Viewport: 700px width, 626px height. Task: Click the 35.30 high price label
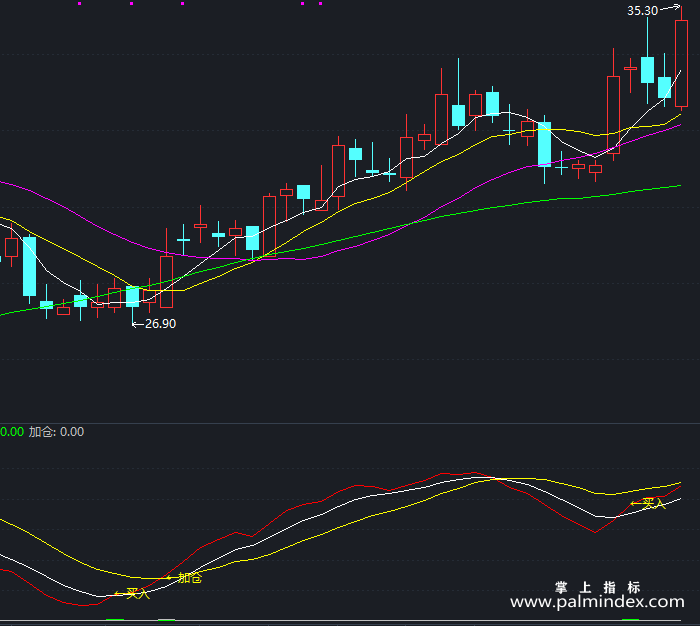(642, 11)
